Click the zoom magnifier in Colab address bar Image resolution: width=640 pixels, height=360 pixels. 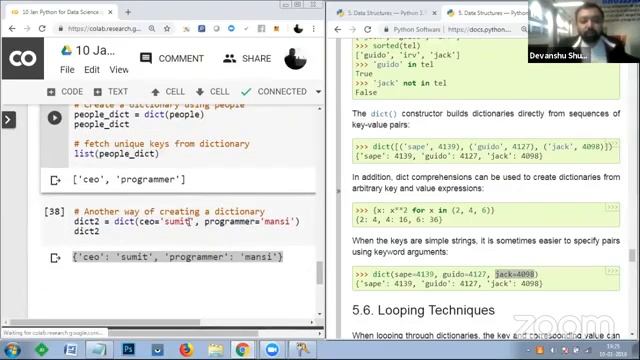click(x=152, y=29)
